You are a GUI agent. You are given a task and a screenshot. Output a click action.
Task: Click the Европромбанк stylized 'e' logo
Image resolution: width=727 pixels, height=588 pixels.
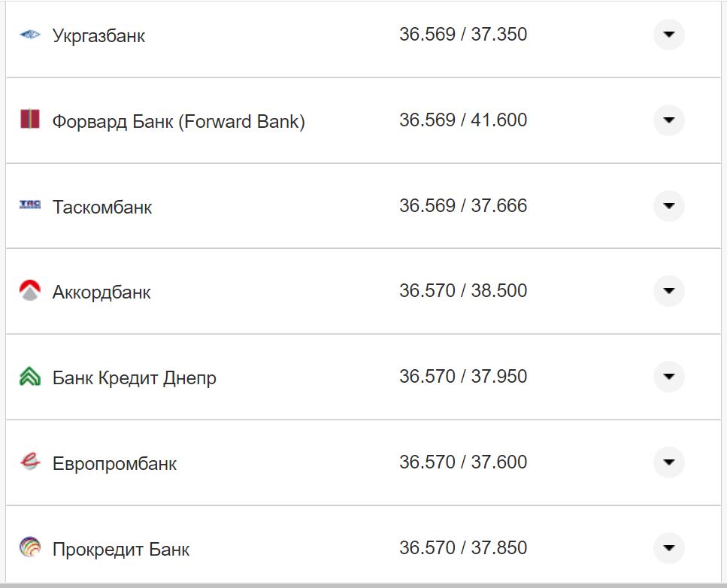[29, 462]
